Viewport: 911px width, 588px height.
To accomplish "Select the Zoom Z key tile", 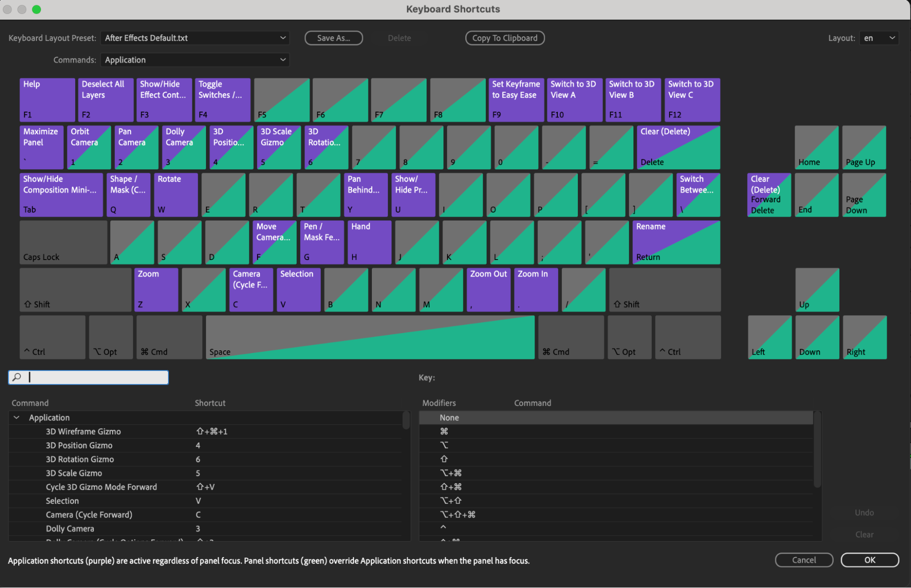I will tap(156, 290).
